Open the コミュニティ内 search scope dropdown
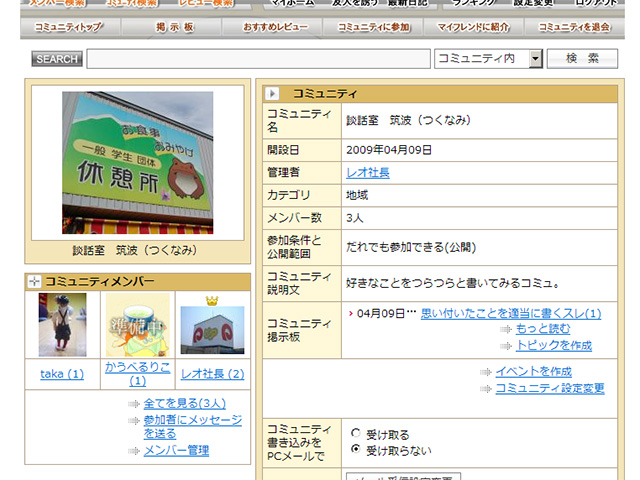640x480 pixels. [488, 59]
